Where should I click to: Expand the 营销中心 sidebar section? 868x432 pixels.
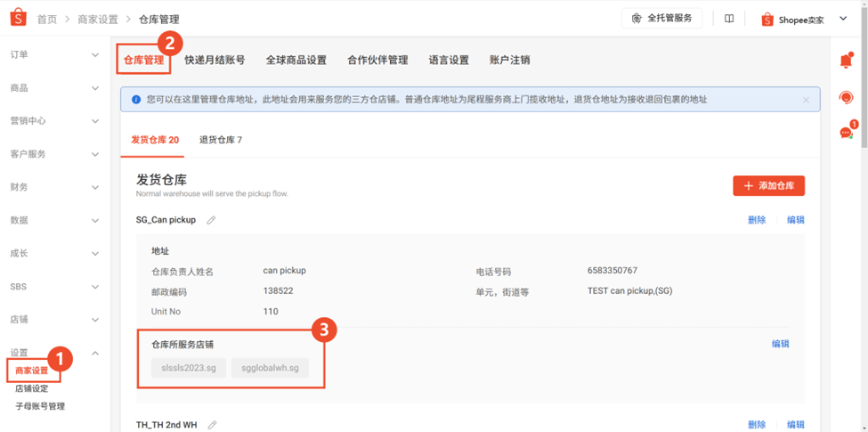[x=53, y=121]
